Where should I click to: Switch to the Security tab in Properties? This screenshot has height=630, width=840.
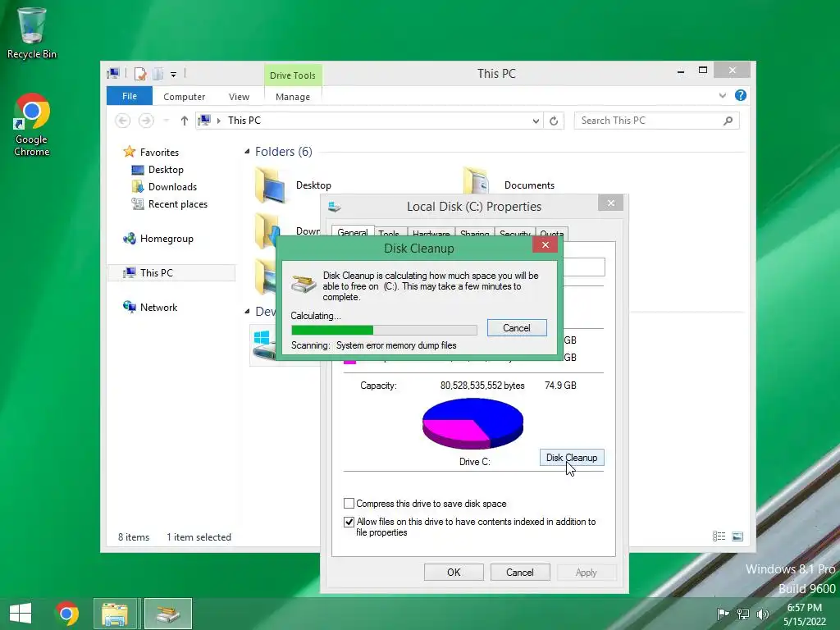(x=514, y=233)
